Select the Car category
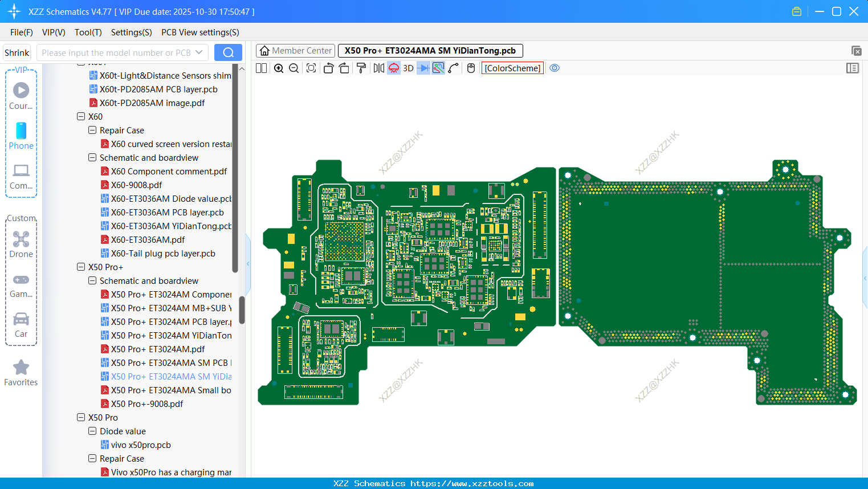The image size is (868, 489). tap(21, 325)
